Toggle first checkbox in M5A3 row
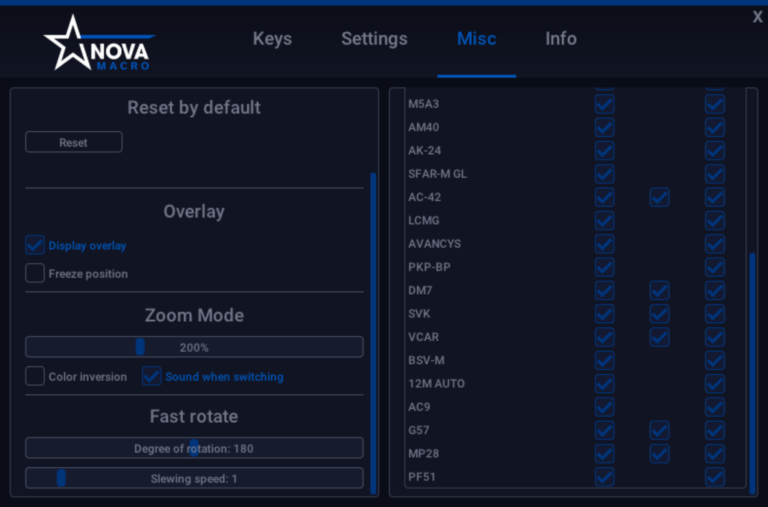This screenshot has height=507, width=768. click(x=605, y=104)
